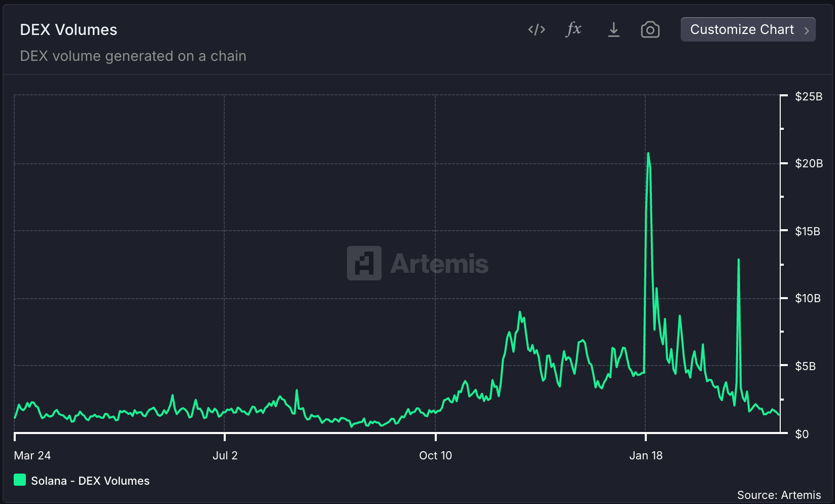Take a chart screenshot with camera icon

650,30
